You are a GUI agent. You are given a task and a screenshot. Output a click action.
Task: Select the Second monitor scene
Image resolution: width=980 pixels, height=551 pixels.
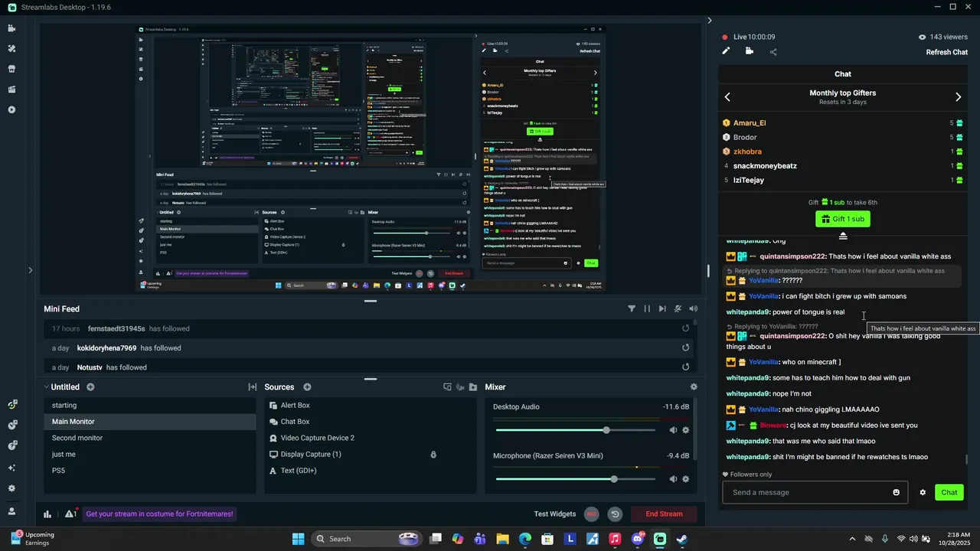149,438
